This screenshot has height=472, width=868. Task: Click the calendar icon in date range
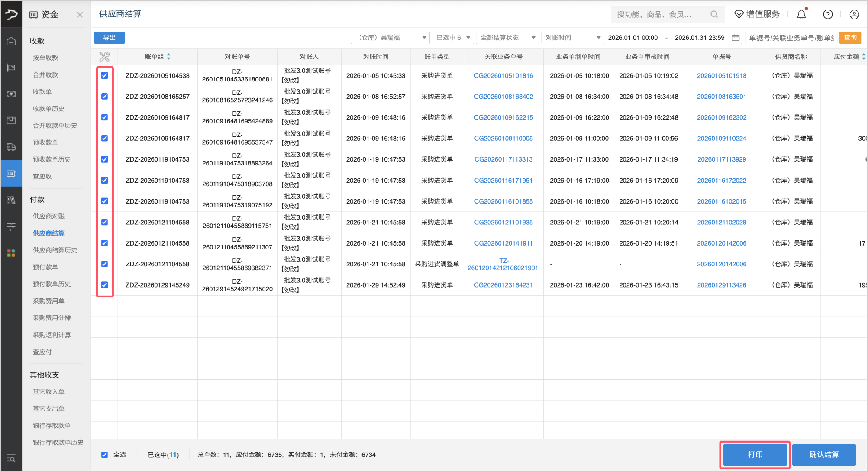[736, 38]
